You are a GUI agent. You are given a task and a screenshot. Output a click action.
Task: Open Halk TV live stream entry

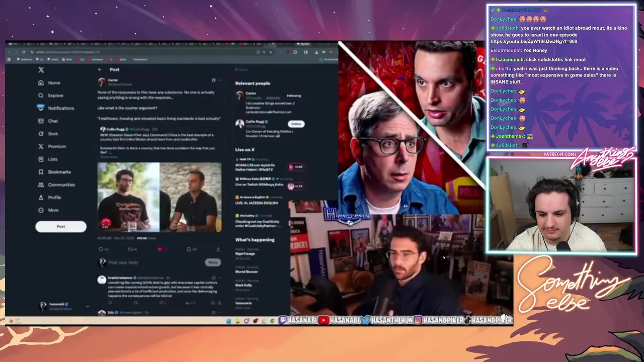point(270,164)
